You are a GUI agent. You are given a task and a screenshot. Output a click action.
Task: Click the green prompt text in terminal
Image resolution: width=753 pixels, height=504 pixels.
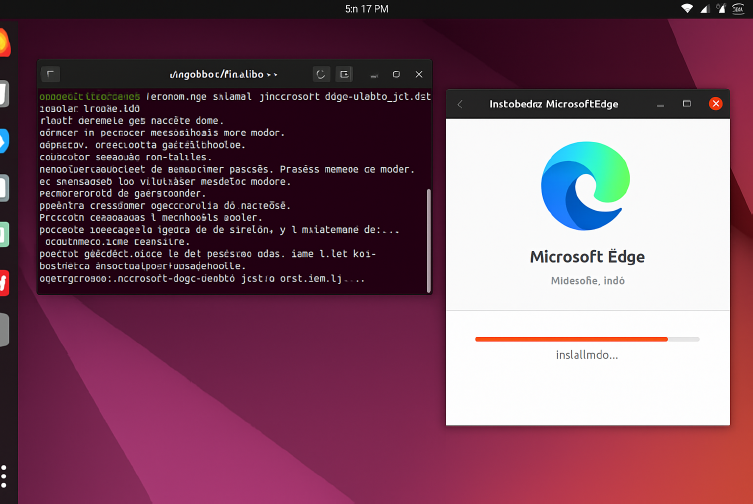point(89,97)
